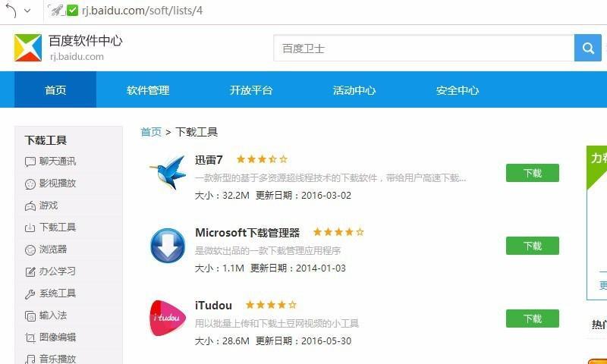Screen dimensions: 607x364
Task: Click the Microsoft下载管理器 blue arrow icon
Action: [167, 245]
